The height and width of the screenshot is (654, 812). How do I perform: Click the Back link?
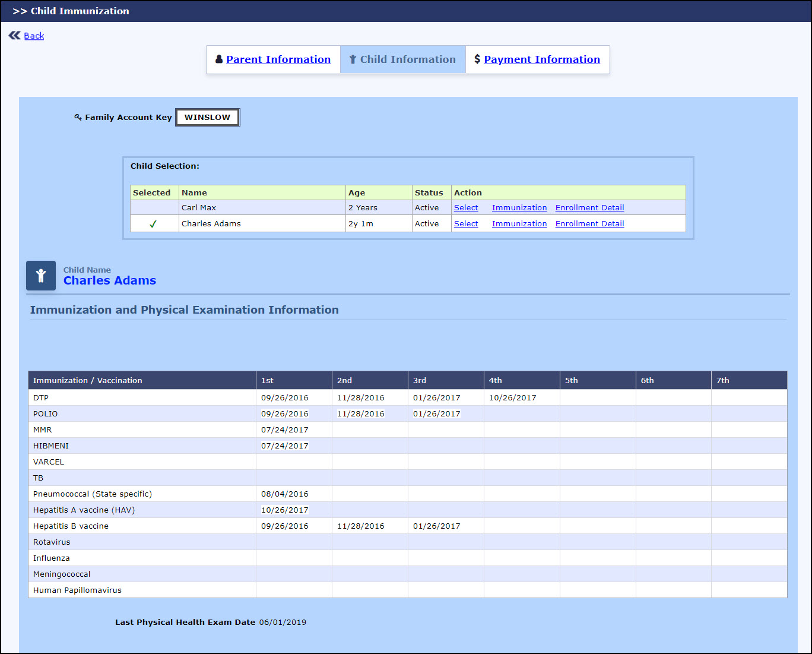coord(34,36)
